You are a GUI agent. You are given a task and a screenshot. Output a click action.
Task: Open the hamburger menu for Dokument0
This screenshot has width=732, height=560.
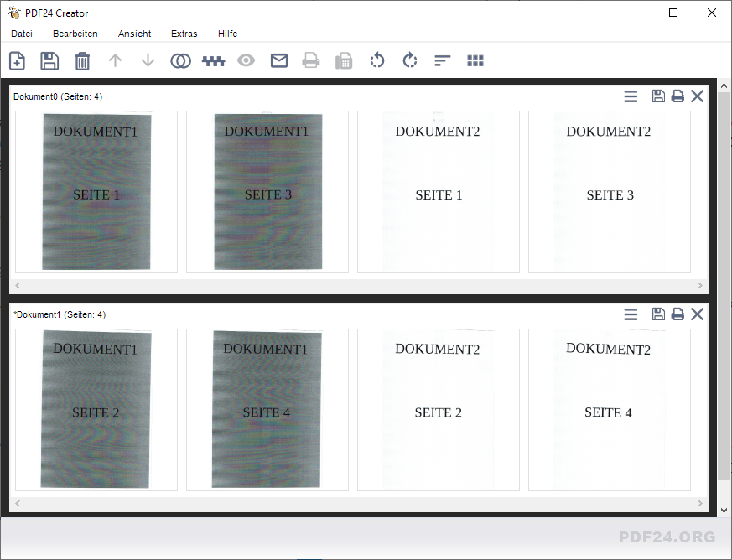pyautogui.click(x=631, y=96)
